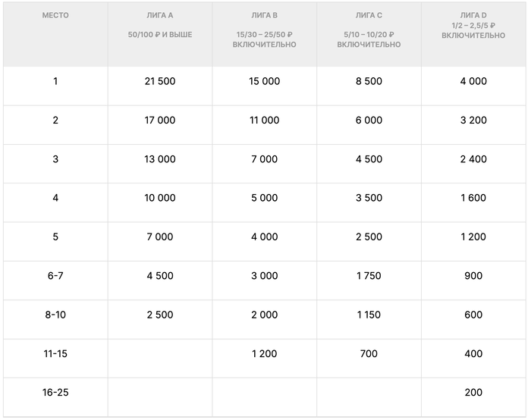Click the МЕСТО column header
The height and width of the screenshot is (420, 531).
tap(55, 15)
